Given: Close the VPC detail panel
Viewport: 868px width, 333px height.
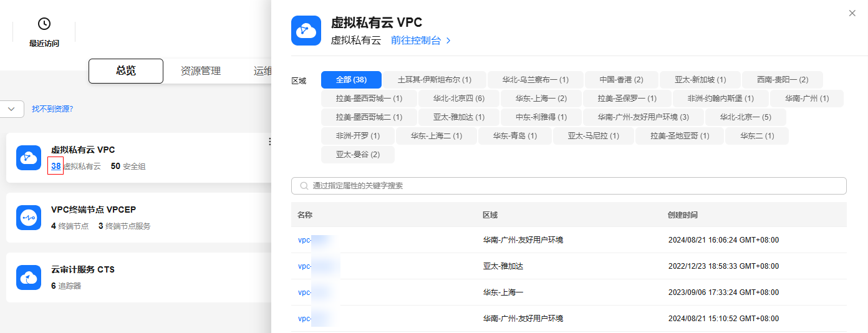Looking at the screenshot, I should coord(852,13).
